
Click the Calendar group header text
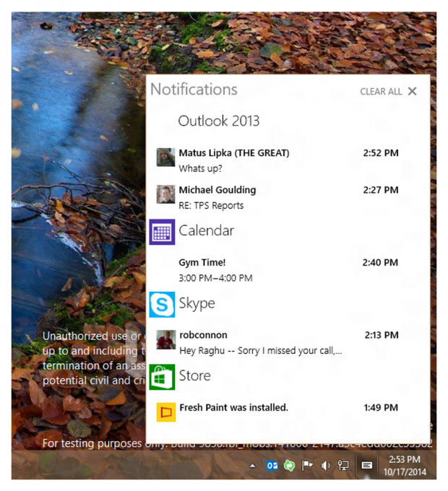(x=206, y=231)
